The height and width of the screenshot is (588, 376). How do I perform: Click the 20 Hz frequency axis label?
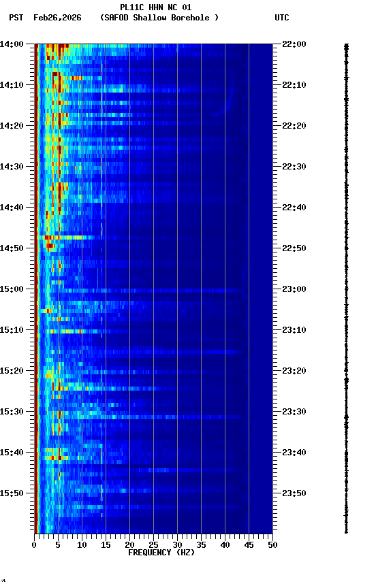tap(129, 545)
